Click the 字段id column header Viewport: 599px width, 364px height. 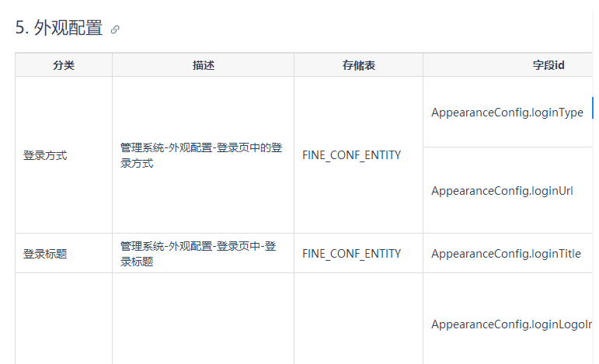549,65
